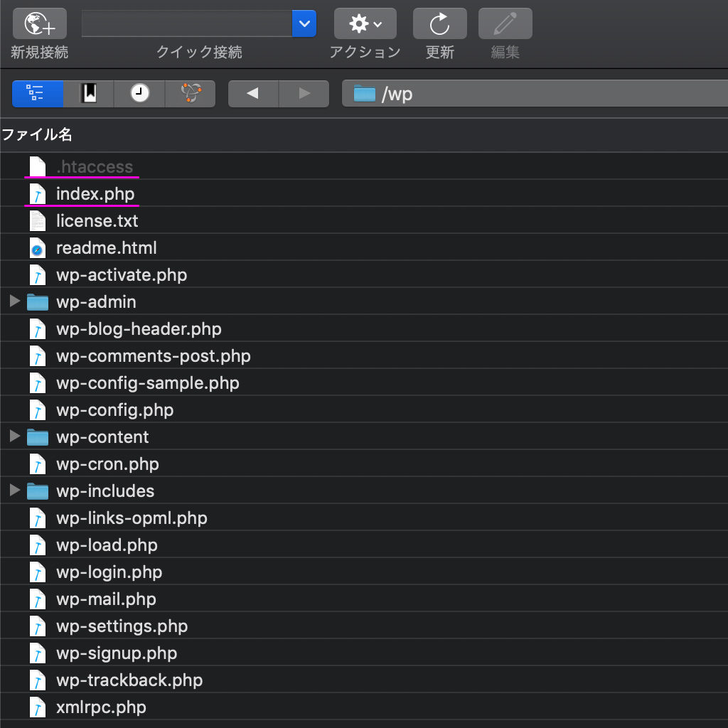Select the wp-config-sample.php file icon
Viewport: 728px width, 728px height.
click(x=38, y=382)
